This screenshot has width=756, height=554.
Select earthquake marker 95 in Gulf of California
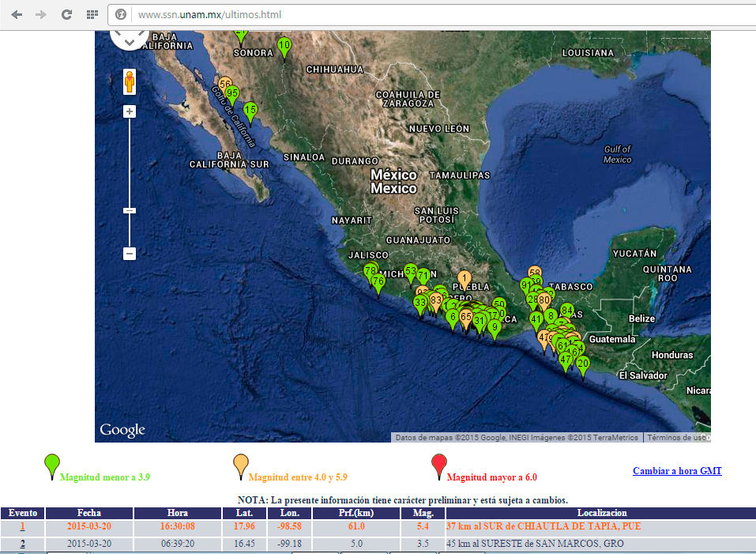coord(232,95)
